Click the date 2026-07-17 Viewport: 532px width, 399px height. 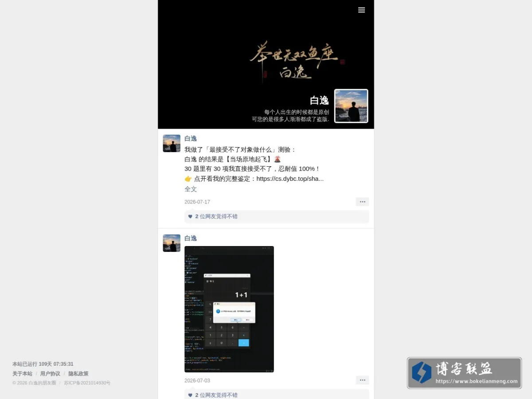[197, 202]
